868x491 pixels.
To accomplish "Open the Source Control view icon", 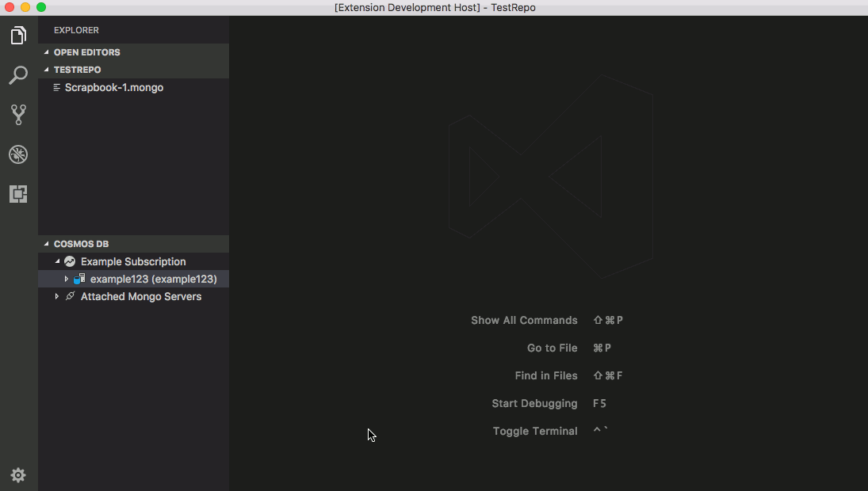I will 18,115.
